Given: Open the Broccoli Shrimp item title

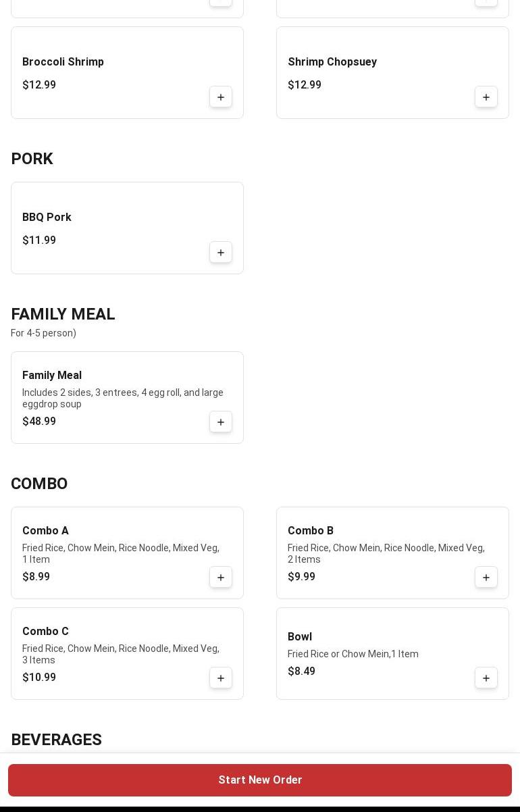Looking at the screenshot, I should point(63,62).
